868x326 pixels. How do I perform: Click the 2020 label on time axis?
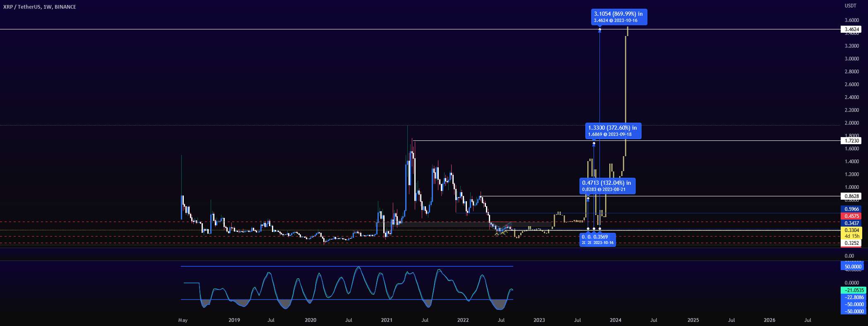(310, 320)
